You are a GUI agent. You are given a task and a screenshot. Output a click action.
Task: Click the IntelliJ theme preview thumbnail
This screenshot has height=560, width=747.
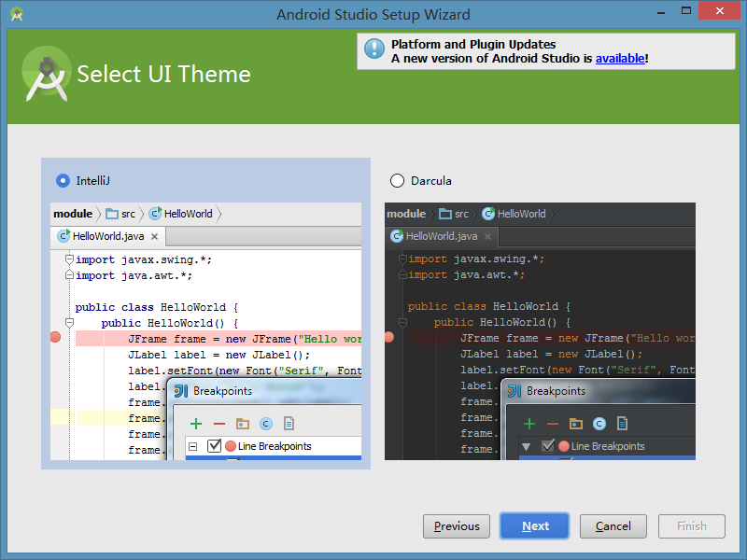205,331
